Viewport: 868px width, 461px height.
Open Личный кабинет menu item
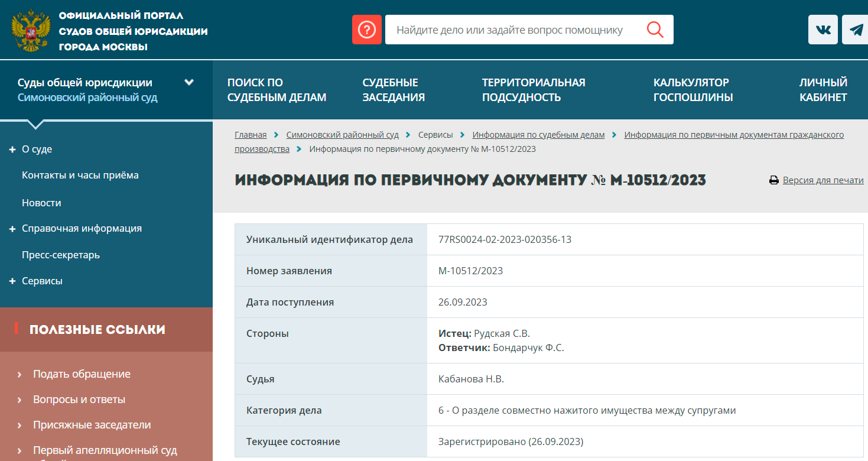[823, 90]
